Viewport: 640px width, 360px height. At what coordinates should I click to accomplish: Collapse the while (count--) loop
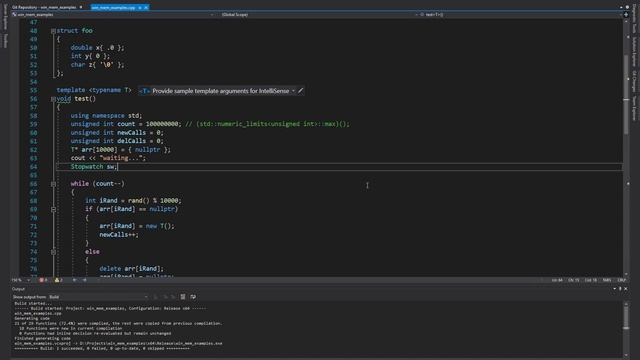(53, 184)
